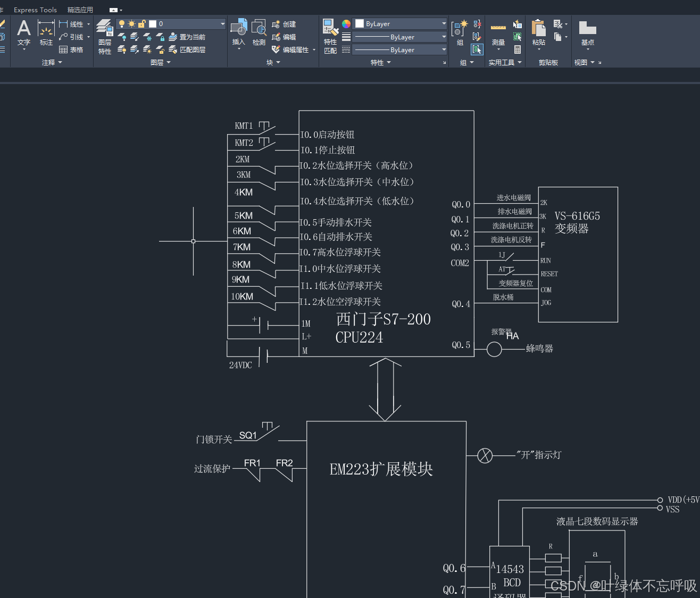This screenshot has width=700, height=598.
Task: Click 编辑属性 edit attributes
Action: [x=290, y=49]
